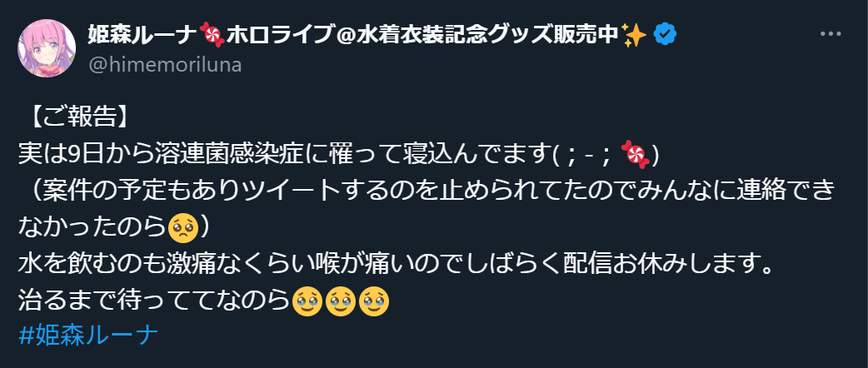Open the three-dot more options menu
868x368 pixels.
coord(831,34)
